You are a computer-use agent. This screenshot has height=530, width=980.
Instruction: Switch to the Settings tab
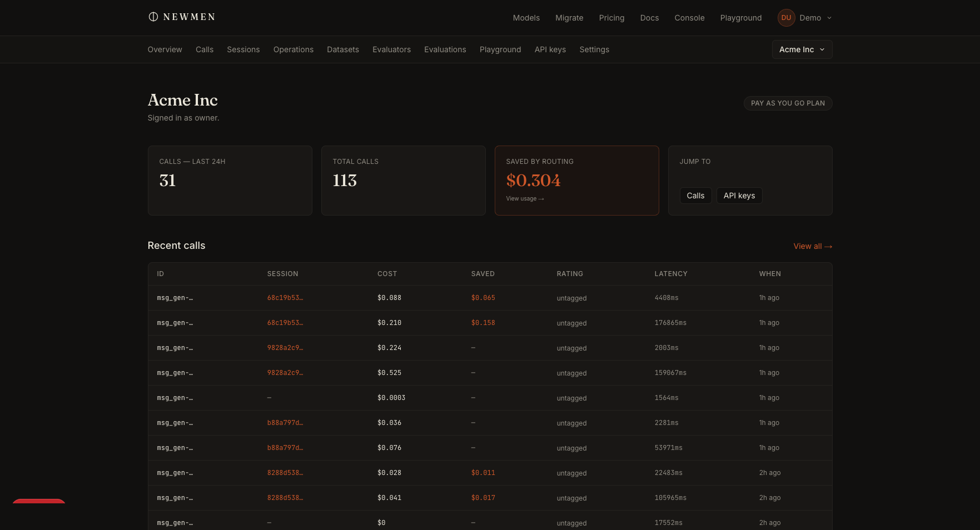click(x=594, y=49)
